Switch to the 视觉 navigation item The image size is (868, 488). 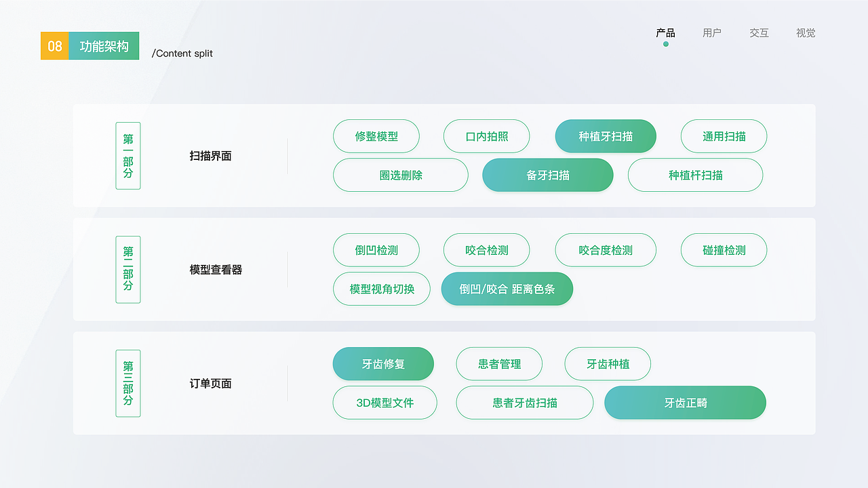click(806, 33)
